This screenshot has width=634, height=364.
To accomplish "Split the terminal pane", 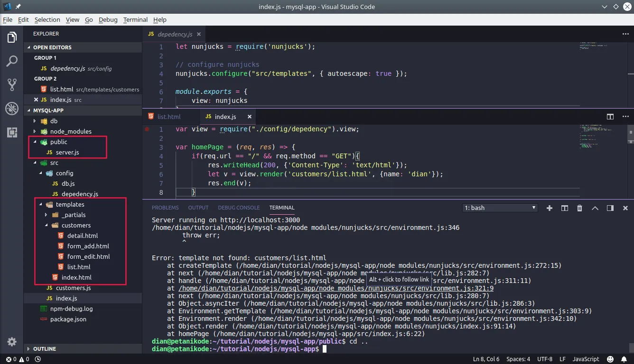I will [565, 208].
